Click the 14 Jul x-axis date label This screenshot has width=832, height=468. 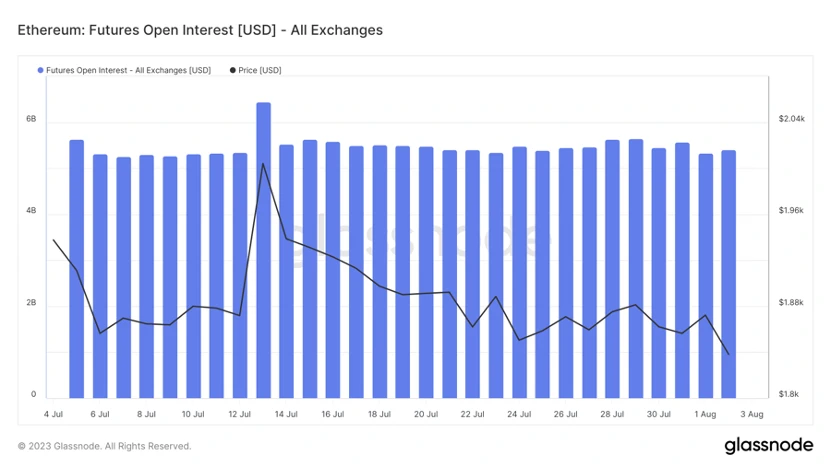[286, 414]
